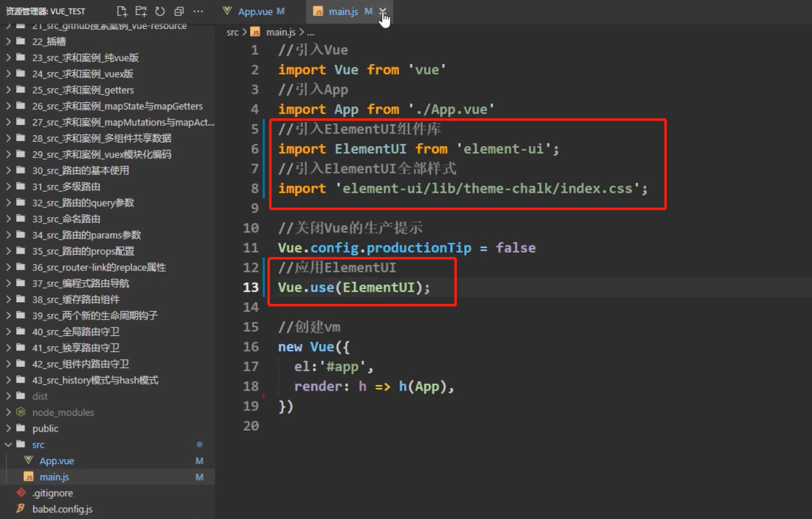Image resolution: width=812 pixels, height=519 pixels.
Task: Click the Vue icon beside App.vue in tree
Action: (28, 460)
